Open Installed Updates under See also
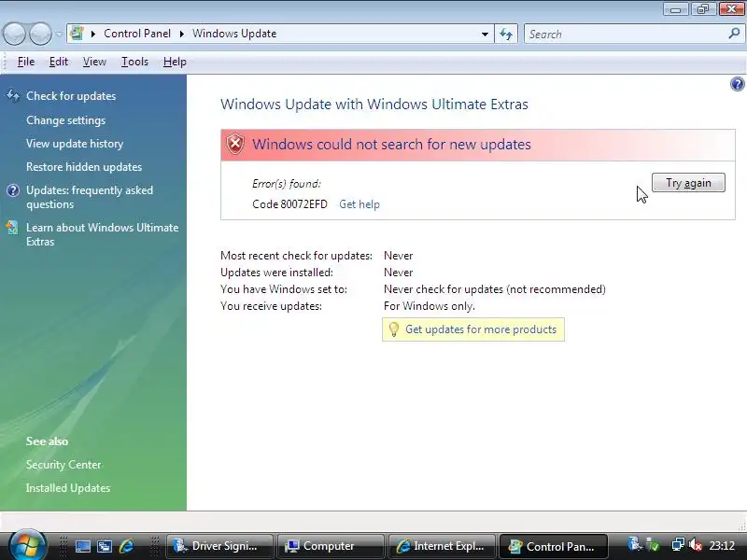This screenshot has width=747, height=560. (68, 488)
